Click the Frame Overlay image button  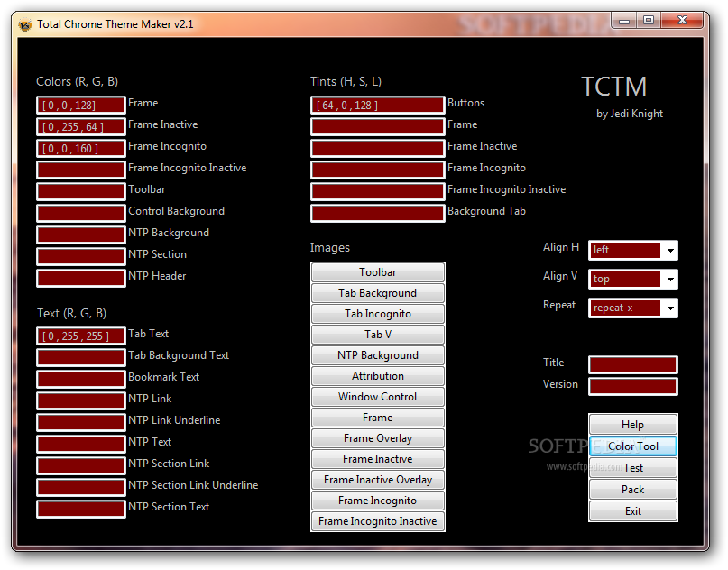click(377, 438)
